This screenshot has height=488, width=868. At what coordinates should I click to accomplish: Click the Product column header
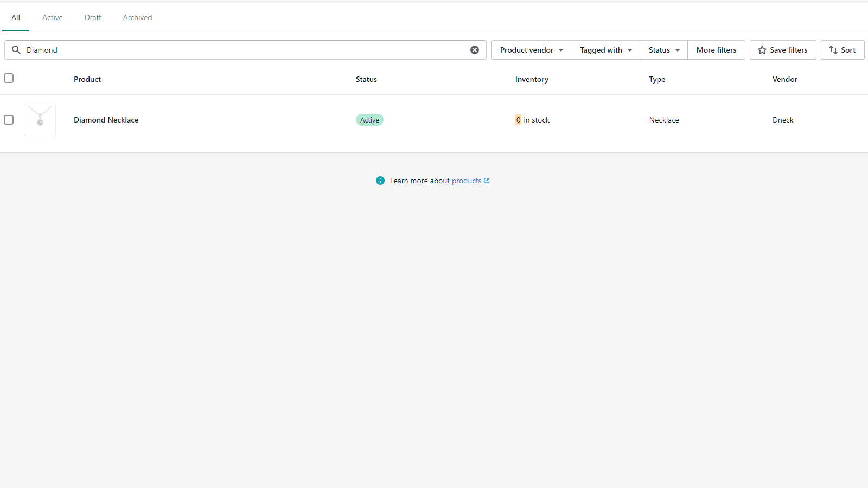pos(87,79)
